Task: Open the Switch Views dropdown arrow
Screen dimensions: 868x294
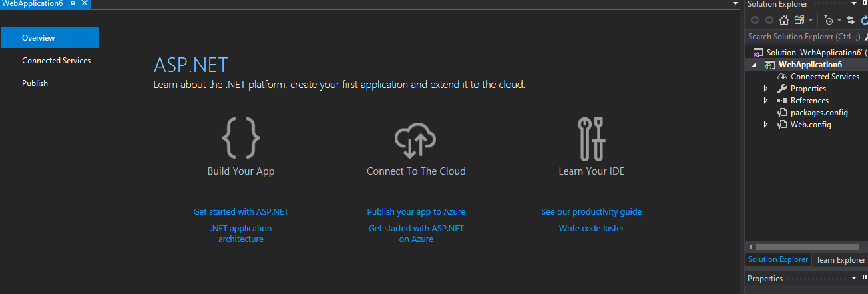Action: click(811, 20)
